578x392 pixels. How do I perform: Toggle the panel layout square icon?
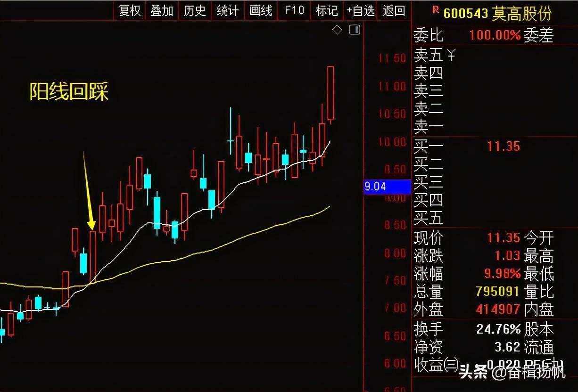tap(354, 30)
